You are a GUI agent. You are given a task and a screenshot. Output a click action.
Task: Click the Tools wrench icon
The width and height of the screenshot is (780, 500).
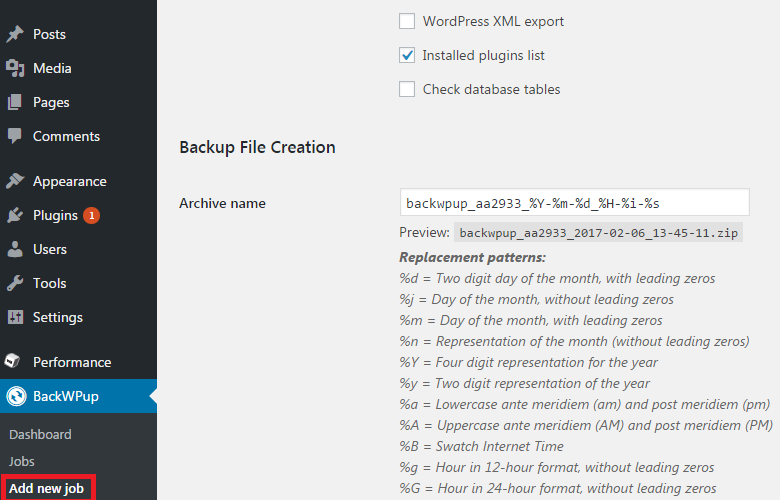(15, 283)
